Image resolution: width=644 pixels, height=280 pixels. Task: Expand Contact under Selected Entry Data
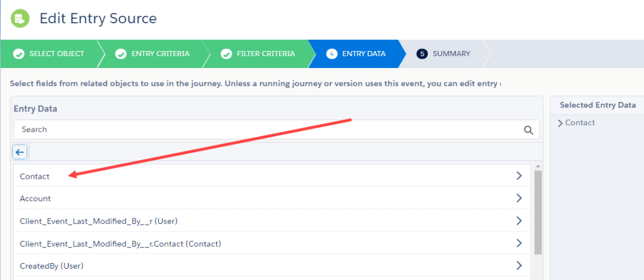pos(560,123)
